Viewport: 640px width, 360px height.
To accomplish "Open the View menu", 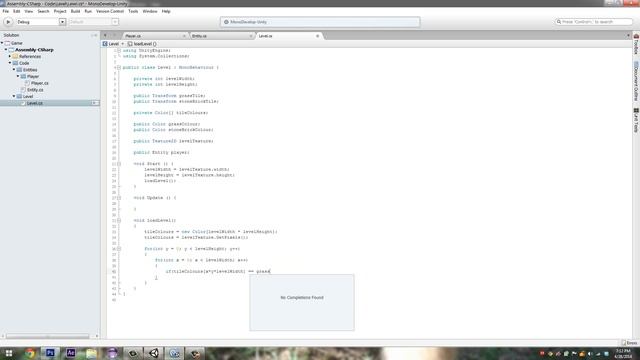I will (29, 11).
